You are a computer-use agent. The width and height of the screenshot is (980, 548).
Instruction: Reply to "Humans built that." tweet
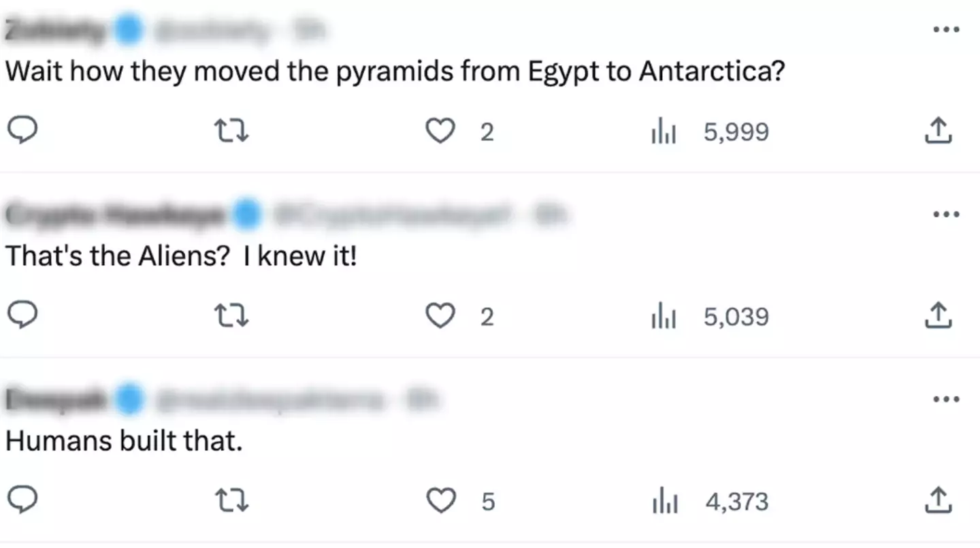pos(22,500)
